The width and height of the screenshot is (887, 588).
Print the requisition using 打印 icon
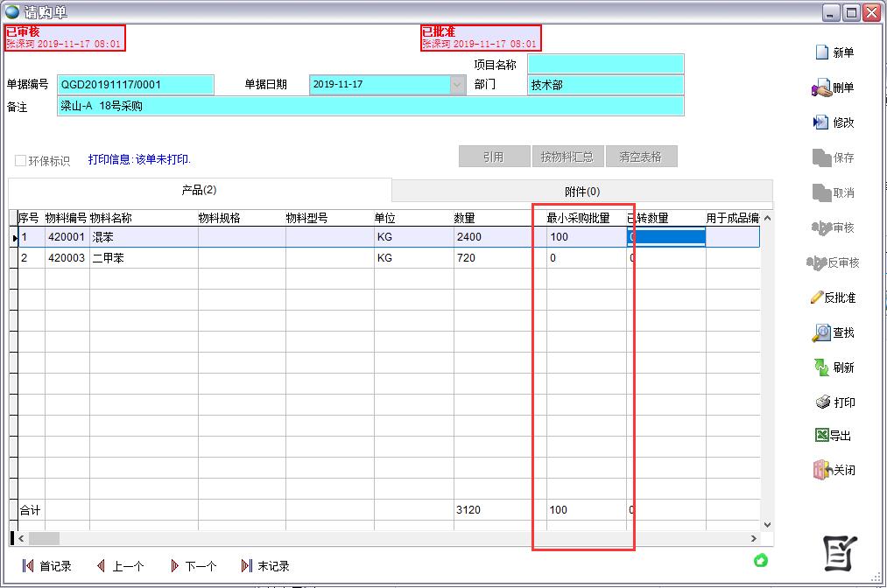(x=822, y=403)
